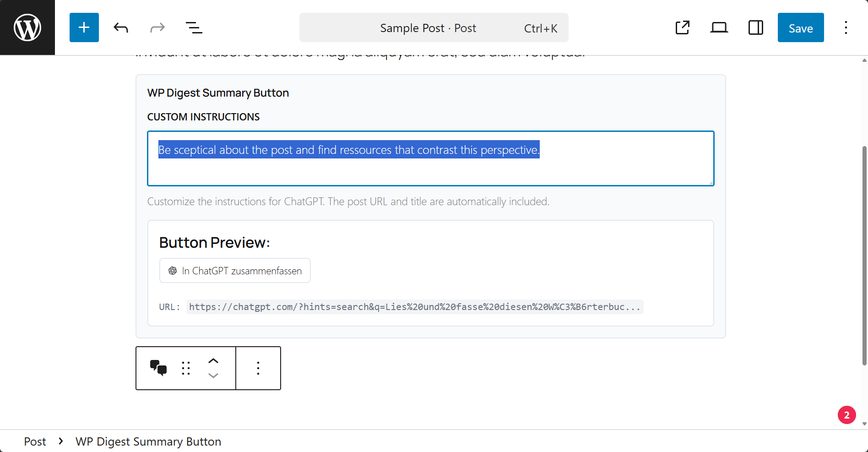Move the block up

(x=213, y=361)
